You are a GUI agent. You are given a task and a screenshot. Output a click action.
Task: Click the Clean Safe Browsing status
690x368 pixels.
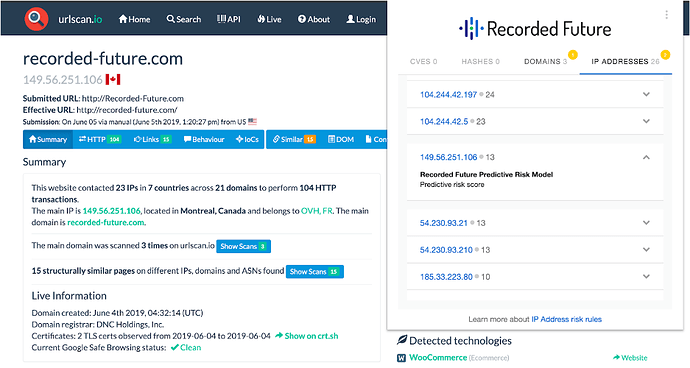tap(186, 347)
